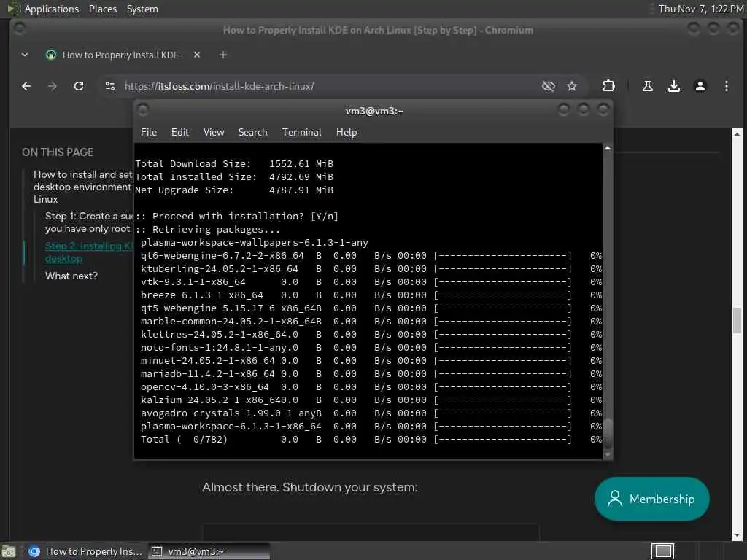Click the clock Thu Nov 7, 1:22 PM
This screenshot has width=747, height=560.
click(x=700, y=9)
